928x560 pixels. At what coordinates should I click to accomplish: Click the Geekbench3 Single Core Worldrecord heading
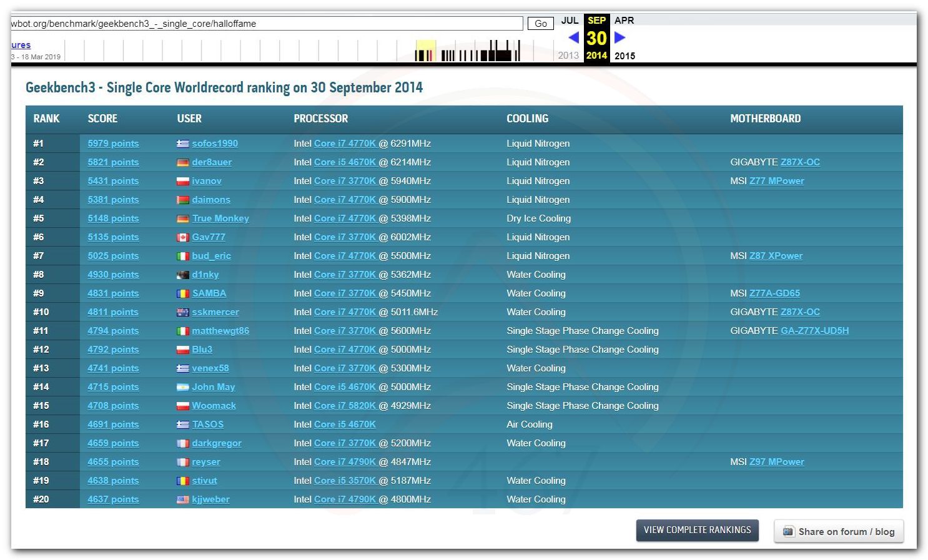click(224, 87)
